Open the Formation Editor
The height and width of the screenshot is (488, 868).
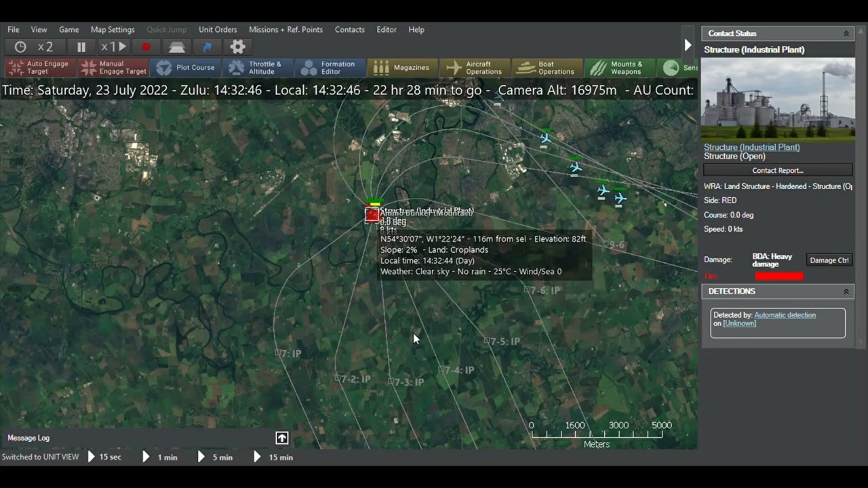tap(331, 68)
